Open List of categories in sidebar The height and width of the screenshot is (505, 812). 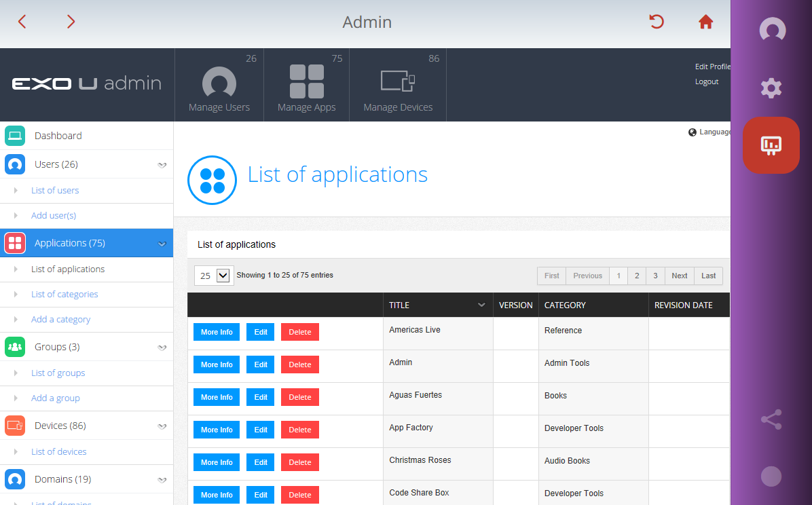tap(64, 294)
